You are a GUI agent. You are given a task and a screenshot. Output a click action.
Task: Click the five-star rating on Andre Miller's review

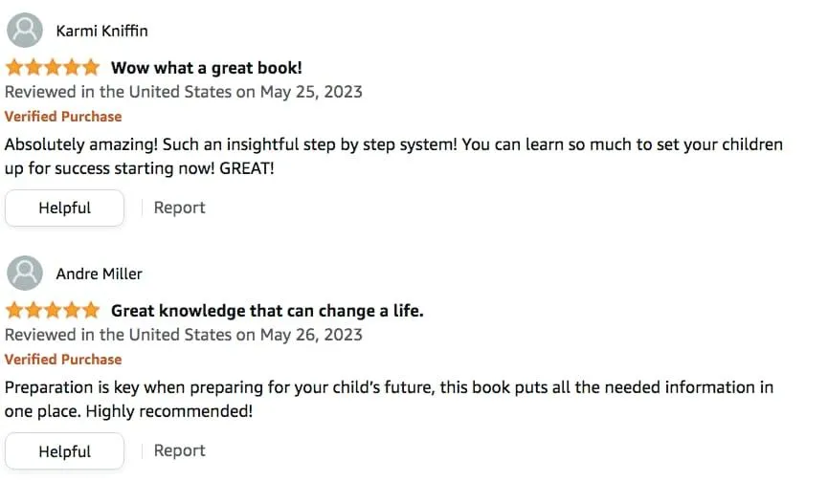click(52, 311)
